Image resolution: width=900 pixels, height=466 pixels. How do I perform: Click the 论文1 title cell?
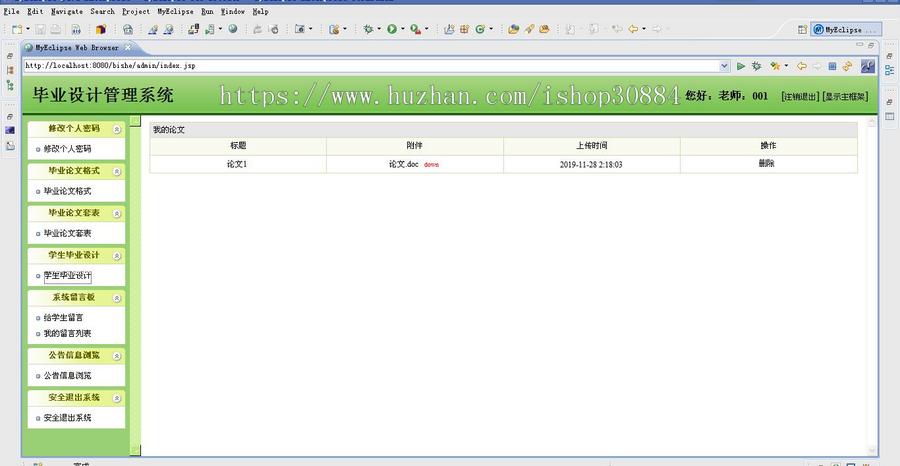pos(238,164)
